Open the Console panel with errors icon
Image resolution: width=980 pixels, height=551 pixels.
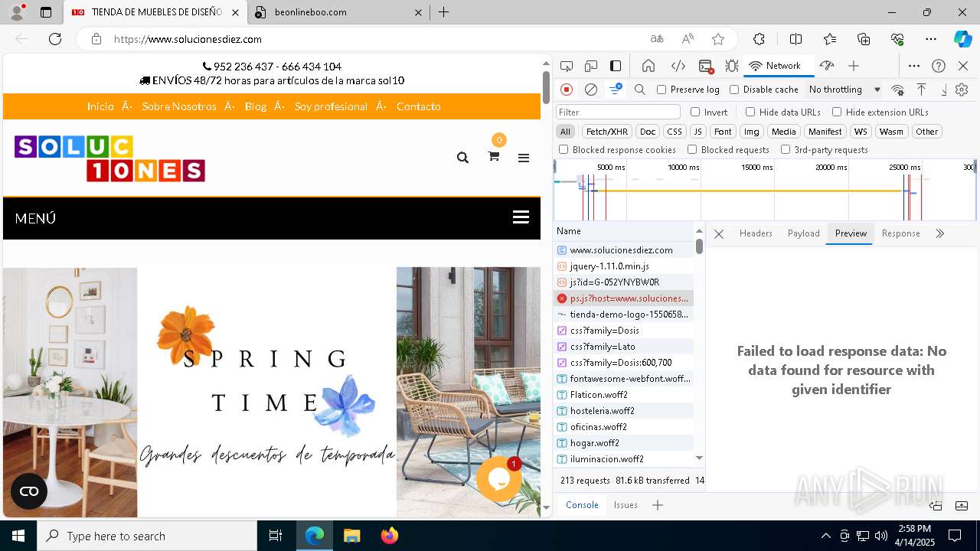pos(706,66)
